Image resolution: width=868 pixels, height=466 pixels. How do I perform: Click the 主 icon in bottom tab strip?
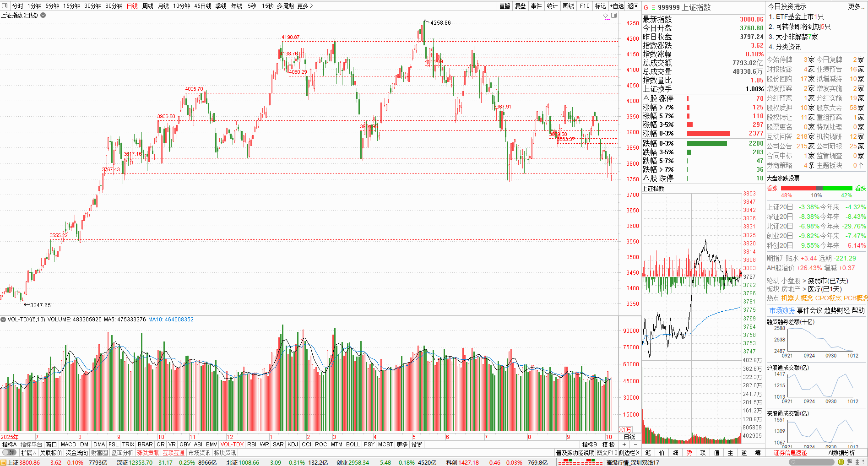[x=730, y=453]
